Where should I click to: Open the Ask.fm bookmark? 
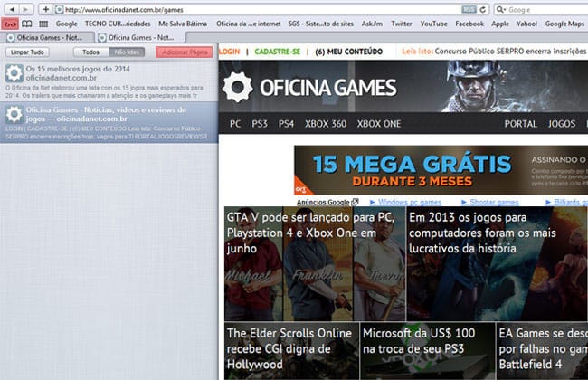372,24
